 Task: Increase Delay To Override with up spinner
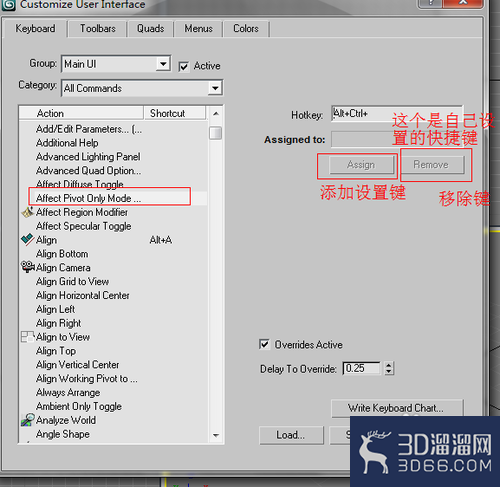pos(389,365)
